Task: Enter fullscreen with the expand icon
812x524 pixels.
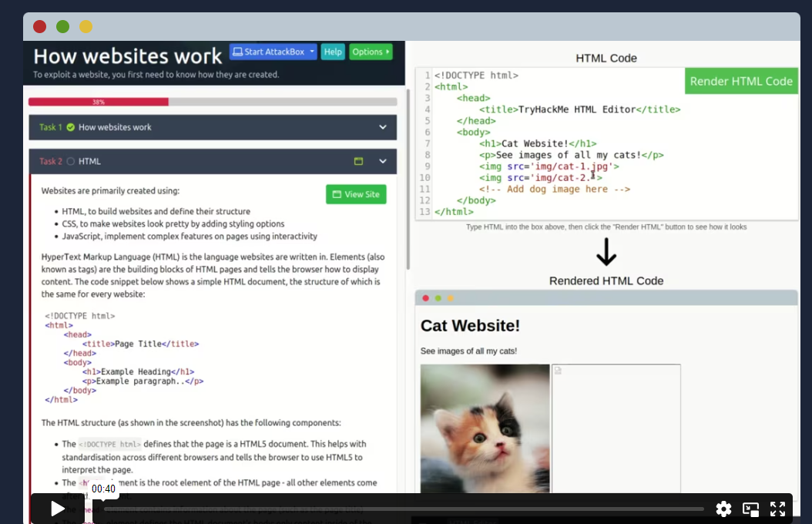Action: [777, 509]
